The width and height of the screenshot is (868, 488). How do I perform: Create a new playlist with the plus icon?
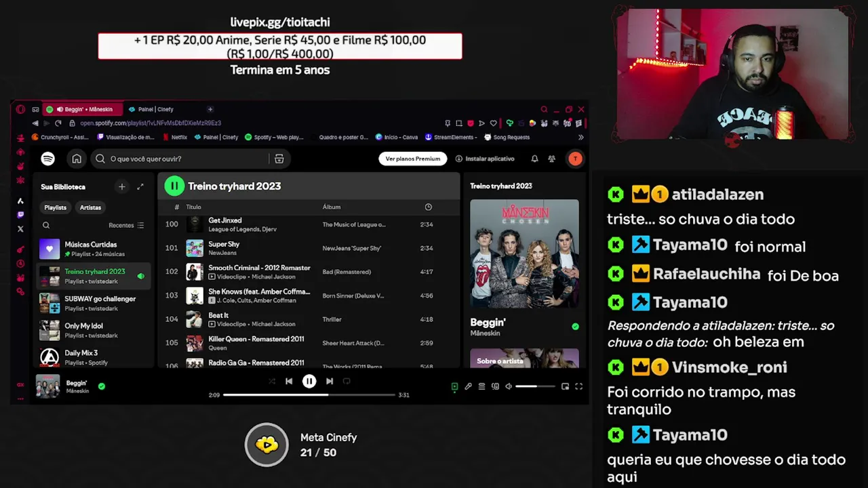pos(122,186)
